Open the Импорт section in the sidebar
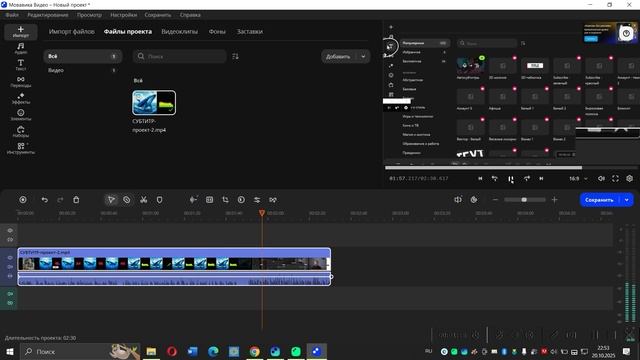640x360 pixels. point(21,31)
